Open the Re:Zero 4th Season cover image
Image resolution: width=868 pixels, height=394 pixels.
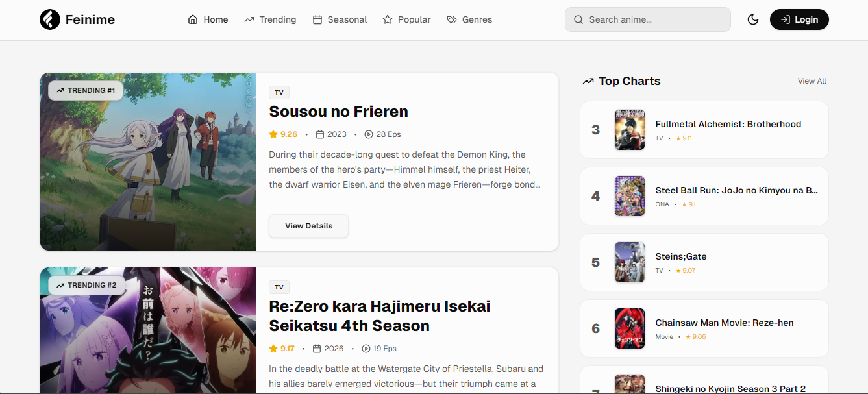[x=148, y=330]
